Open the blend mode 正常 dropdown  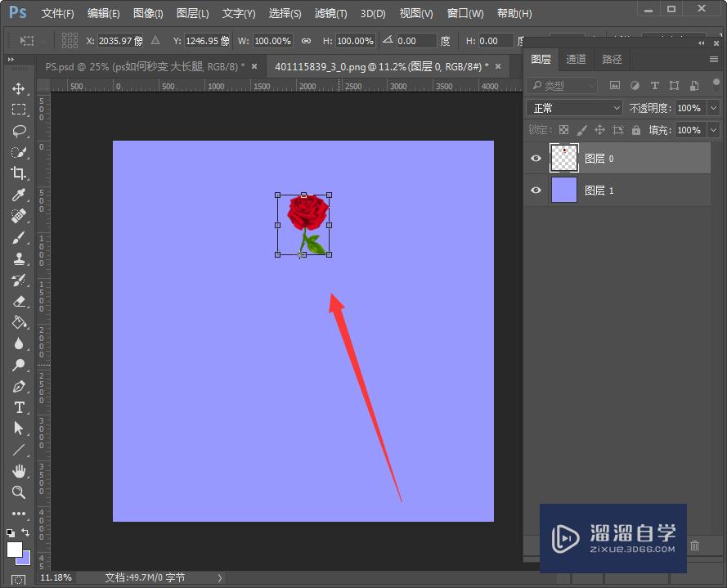574,108
